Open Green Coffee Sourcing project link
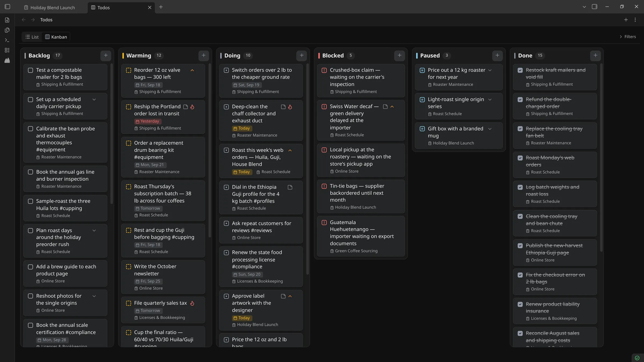Screen dimensions: 644x362 point(354,251)
